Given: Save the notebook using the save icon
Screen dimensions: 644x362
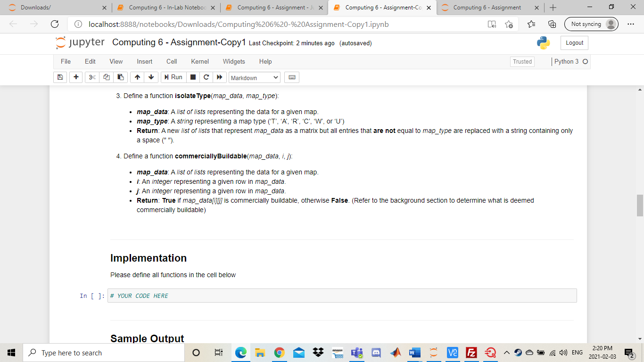Looking at the screenshot, I should (x=60, y=77).
